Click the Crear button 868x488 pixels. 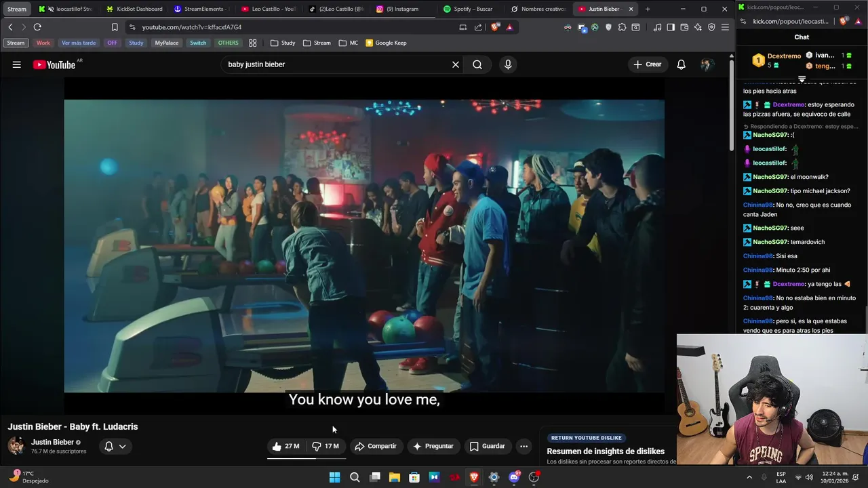click(x=648, y=64)
